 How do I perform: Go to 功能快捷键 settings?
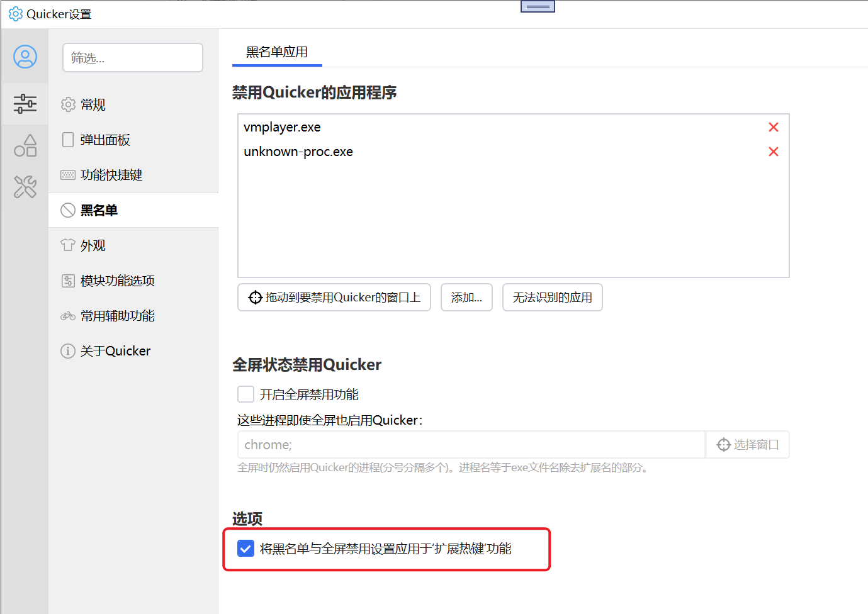pyautogui.click(x=133, y=175)
